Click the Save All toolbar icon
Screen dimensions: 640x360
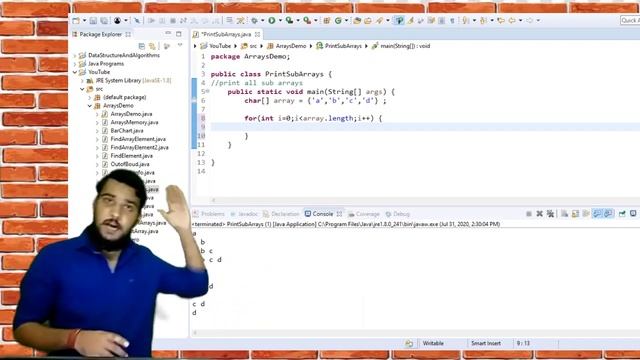104,20
